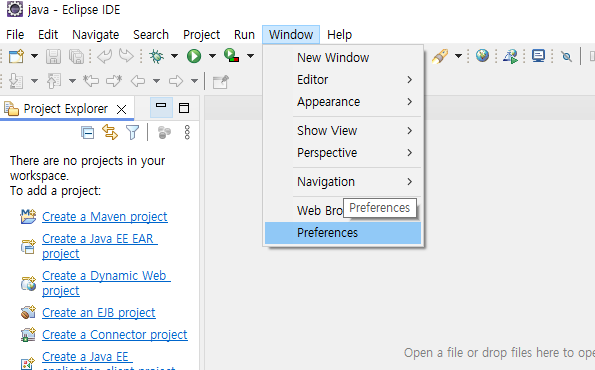Open the dropdown arrow beside the Search flashlight icon
The height and width of the screenshot is (370, 595).
pyautogui.click(x=458, y=56)
